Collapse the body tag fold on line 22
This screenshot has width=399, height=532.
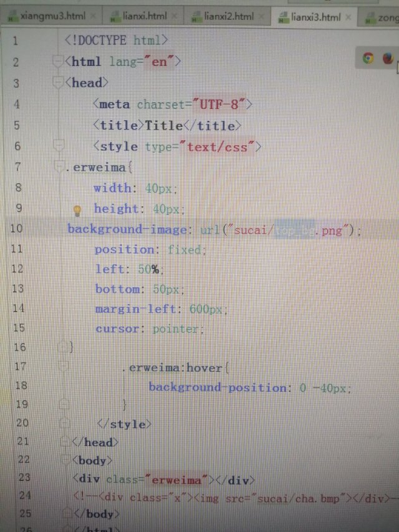65,460
